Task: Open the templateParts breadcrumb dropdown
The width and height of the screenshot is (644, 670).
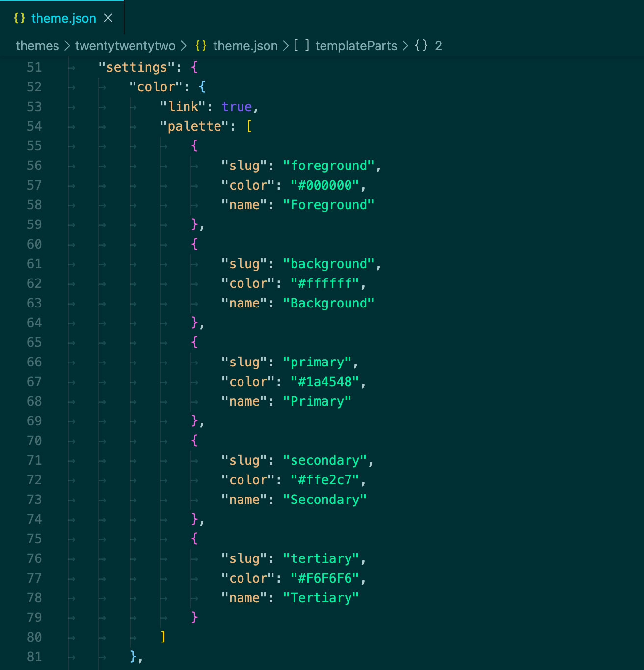Action: 356,46
